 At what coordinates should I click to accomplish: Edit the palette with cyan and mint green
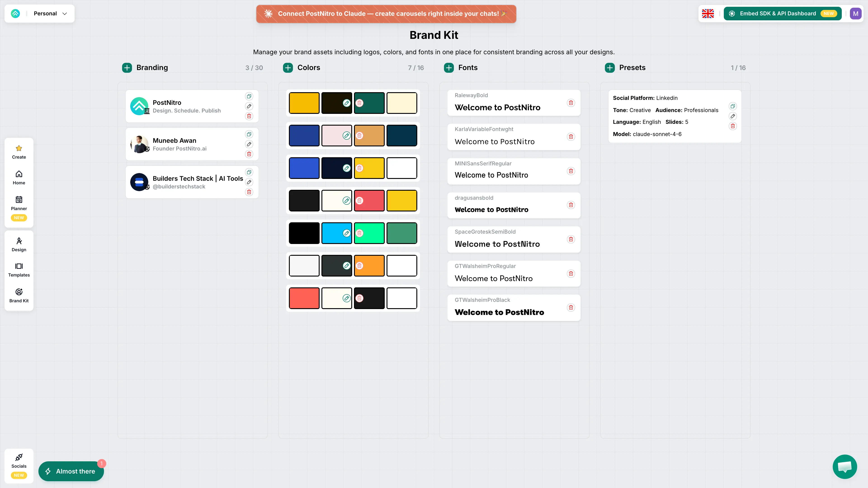pyautogui.click(x=346, y=233)
